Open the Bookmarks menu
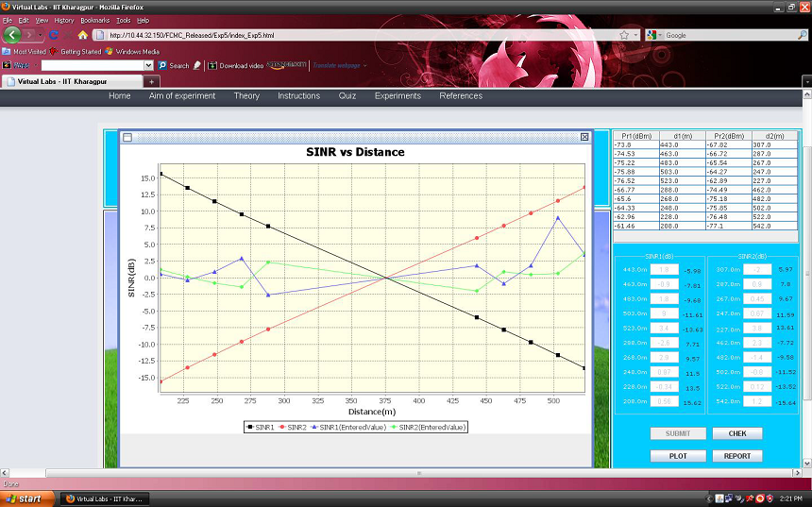 [x=94, y=20]
